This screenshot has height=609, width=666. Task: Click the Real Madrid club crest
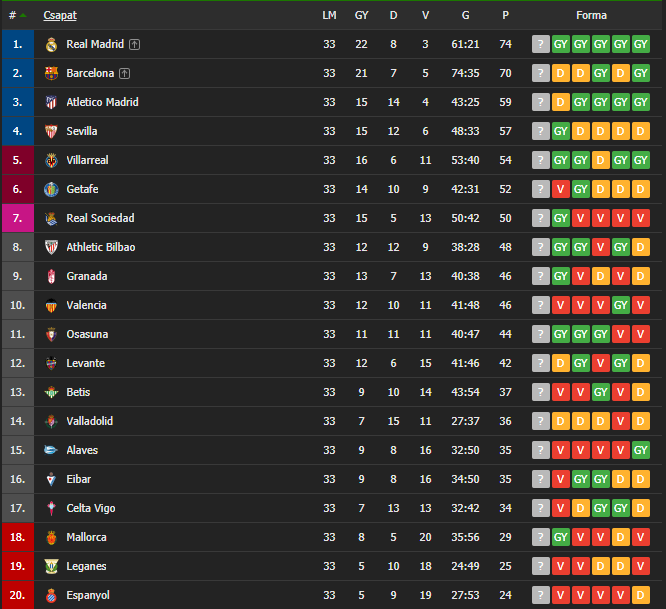(x=51, y=45)
